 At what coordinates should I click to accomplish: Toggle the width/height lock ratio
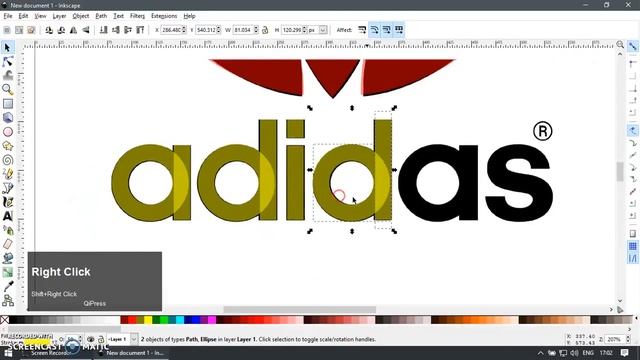click(x=265, y=30)
